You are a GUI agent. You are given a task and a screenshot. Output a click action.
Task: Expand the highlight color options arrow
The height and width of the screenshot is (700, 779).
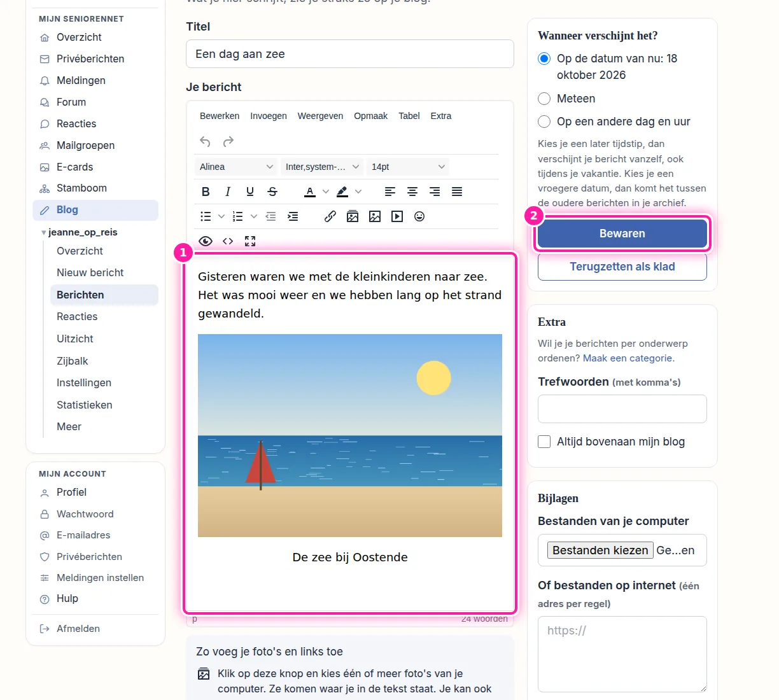pyautogui.click(x=358, y=192)
